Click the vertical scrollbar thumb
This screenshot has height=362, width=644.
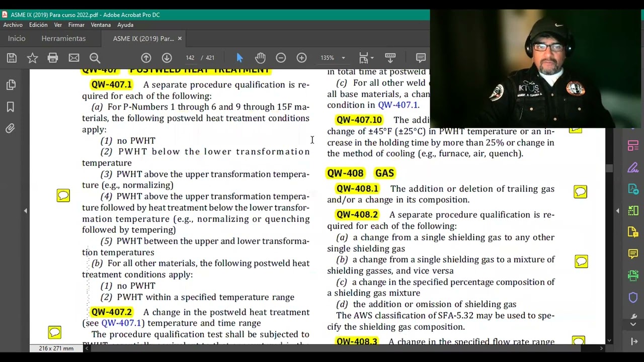point(609,169)
